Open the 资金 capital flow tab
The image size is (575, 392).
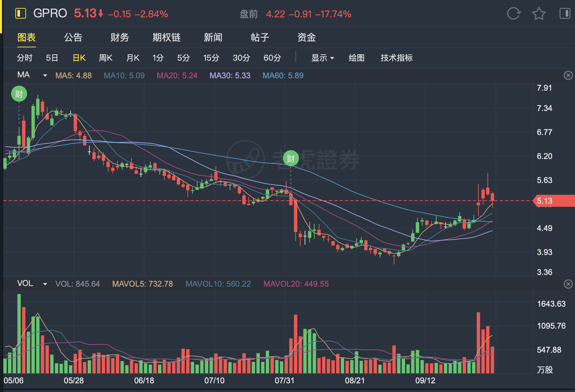(307, 37)
